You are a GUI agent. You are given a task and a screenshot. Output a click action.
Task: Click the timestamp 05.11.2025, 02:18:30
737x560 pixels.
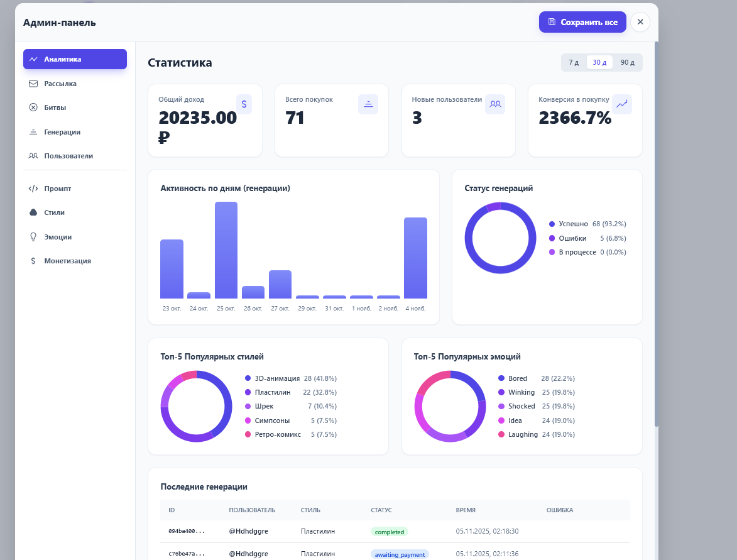point(487,531)
